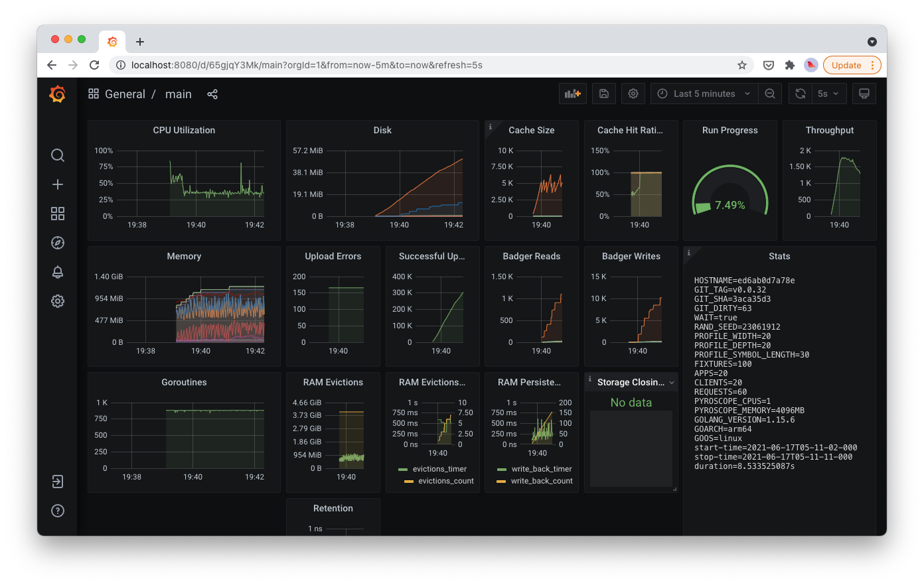Viewport: 924px width, 585px height.
Task: Open the Explore compass icon
Action: [58, 243]
